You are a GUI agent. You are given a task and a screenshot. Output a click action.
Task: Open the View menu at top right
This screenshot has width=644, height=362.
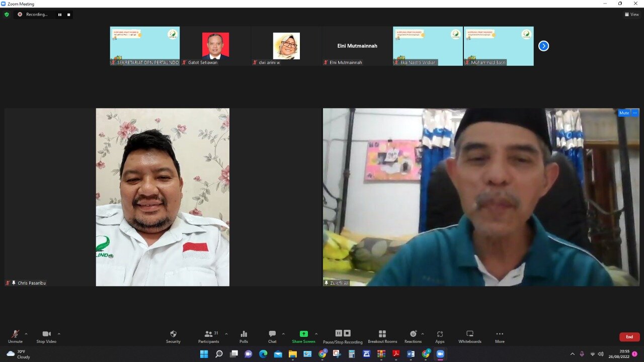coord(632,15)
